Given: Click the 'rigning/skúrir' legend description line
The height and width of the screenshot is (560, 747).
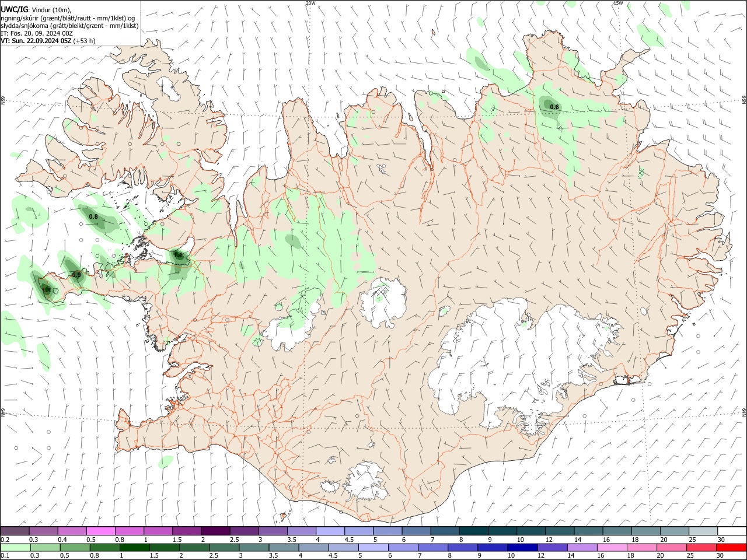Looking at the screenshot, I should [x=68, y=18].
